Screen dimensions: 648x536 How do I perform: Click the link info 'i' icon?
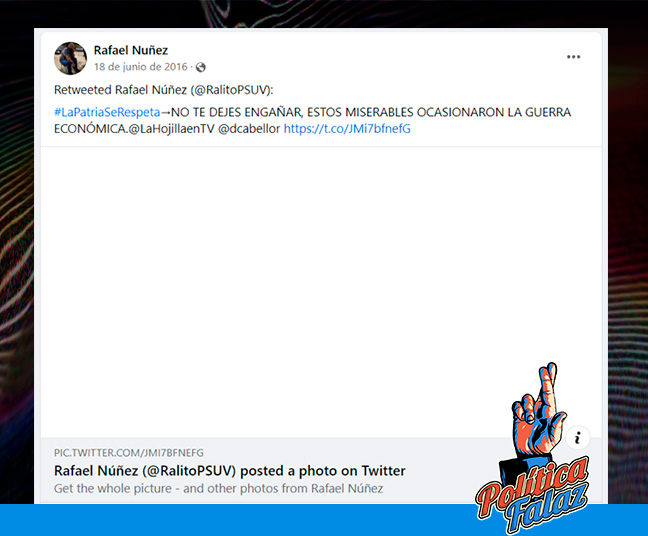[x=577, y=437]
